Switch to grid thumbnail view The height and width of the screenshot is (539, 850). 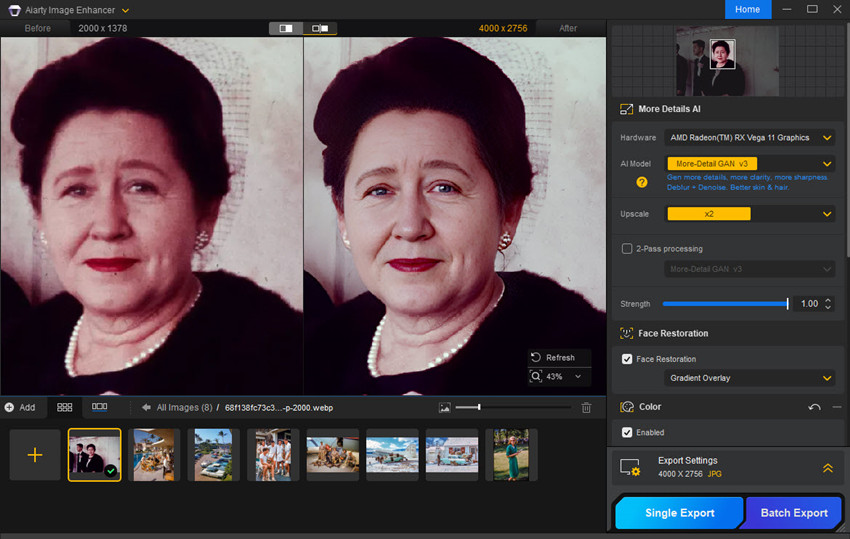pos(65,407)
